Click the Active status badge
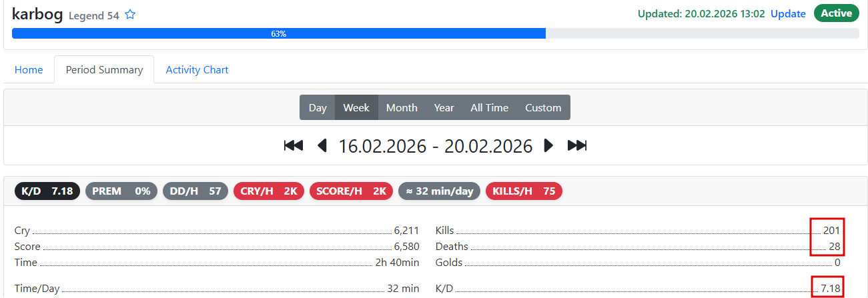Image resolution: width=868 pixels, height=298 pixels. [836, 13]
